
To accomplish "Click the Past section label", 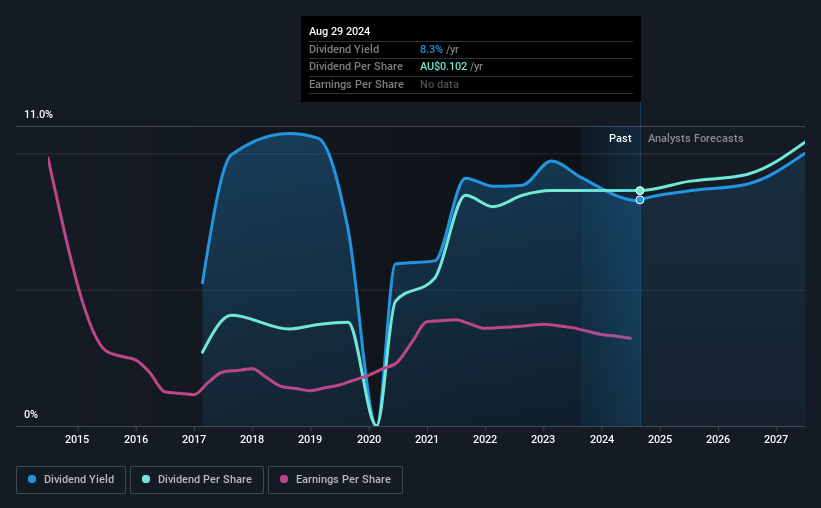I will coord(620,138).
